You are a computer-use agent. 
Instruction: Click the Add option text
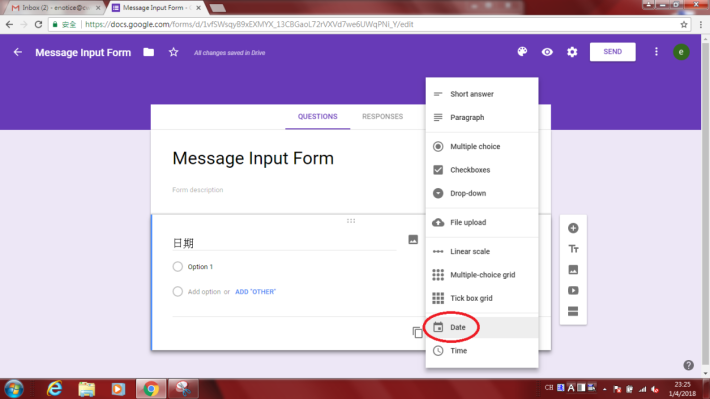tap(204, 292)
